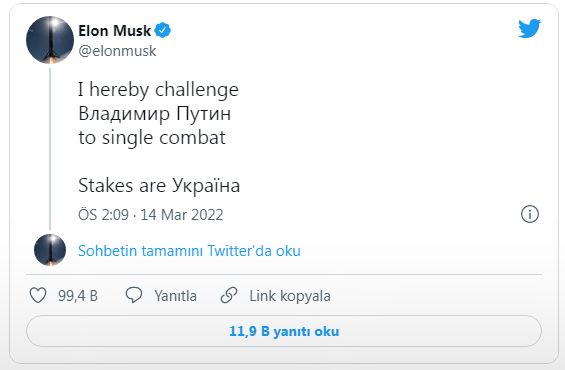Click the chain link copy icon
565x370 pixels.
(x=229, y=295)
